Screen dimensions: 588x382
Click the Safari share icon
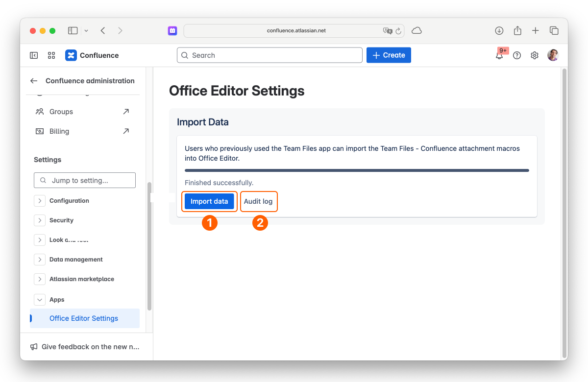[517, 30]
